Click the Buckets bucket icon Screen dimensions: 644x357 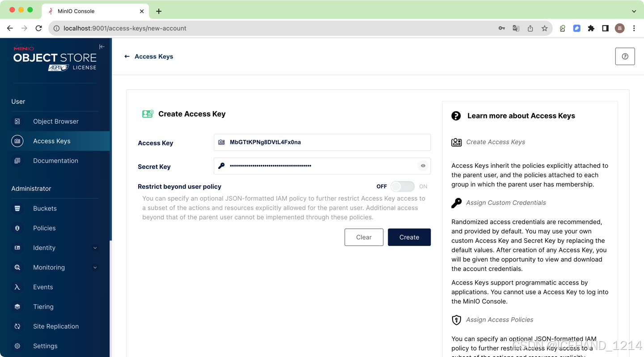click(x=17, y=209)
